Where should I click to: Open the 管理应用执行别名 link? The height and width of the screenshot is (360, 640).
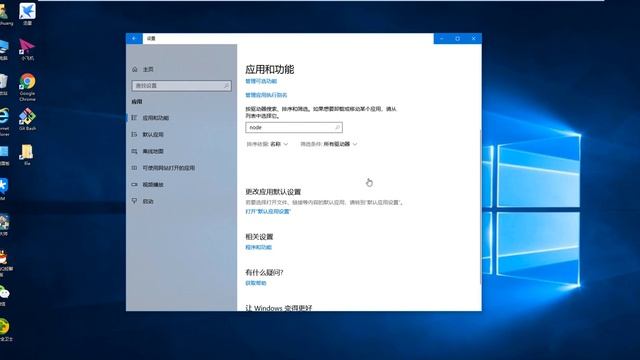pos(266,95)
